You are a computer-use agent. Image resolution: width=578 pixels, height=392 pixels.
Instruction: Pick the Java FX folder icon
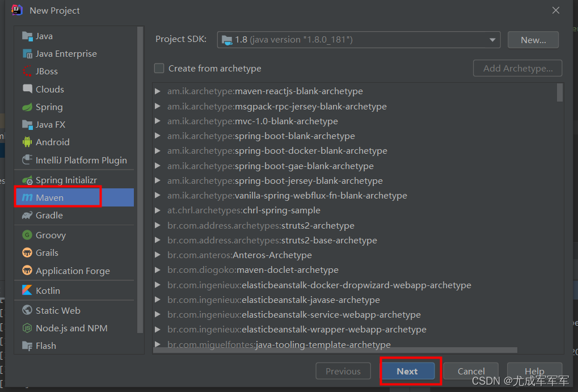(27, 125)
